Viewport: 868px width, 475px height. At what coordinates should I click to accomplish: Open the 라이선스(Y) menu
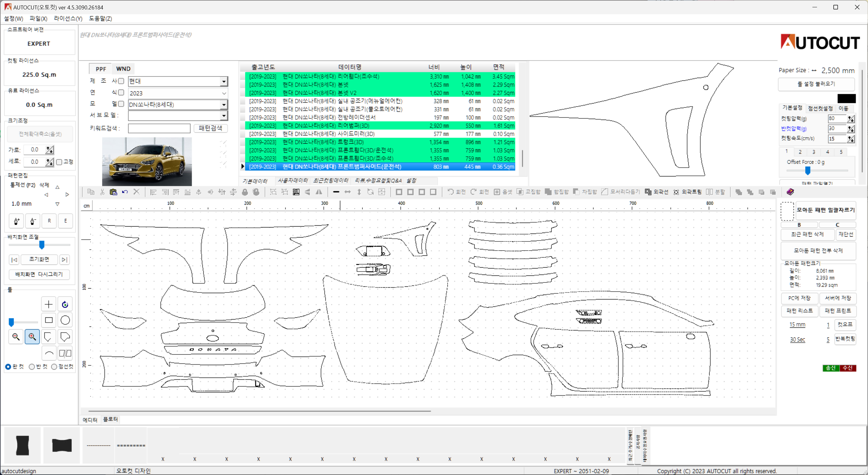pos(68,19)
